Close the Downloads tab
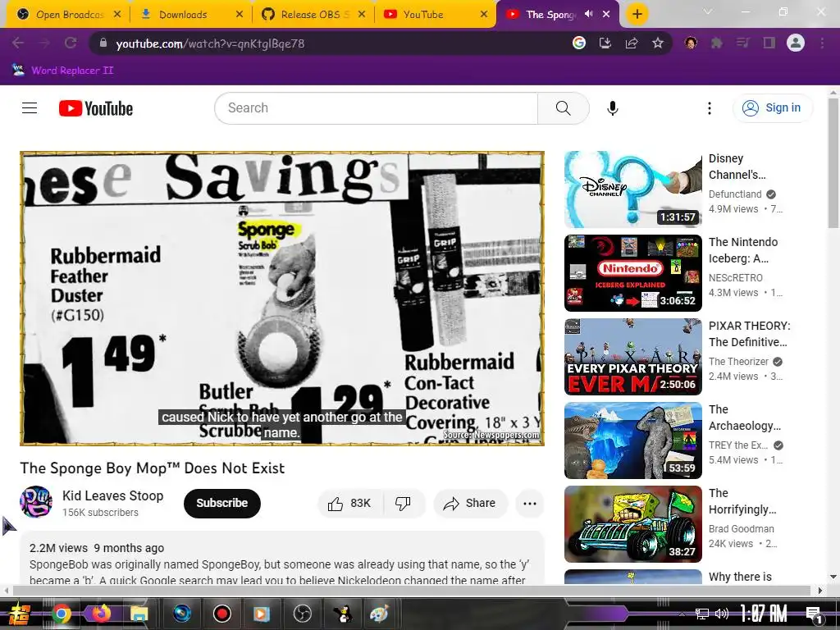This screenshot has height=630, width=840. (240, 15)
